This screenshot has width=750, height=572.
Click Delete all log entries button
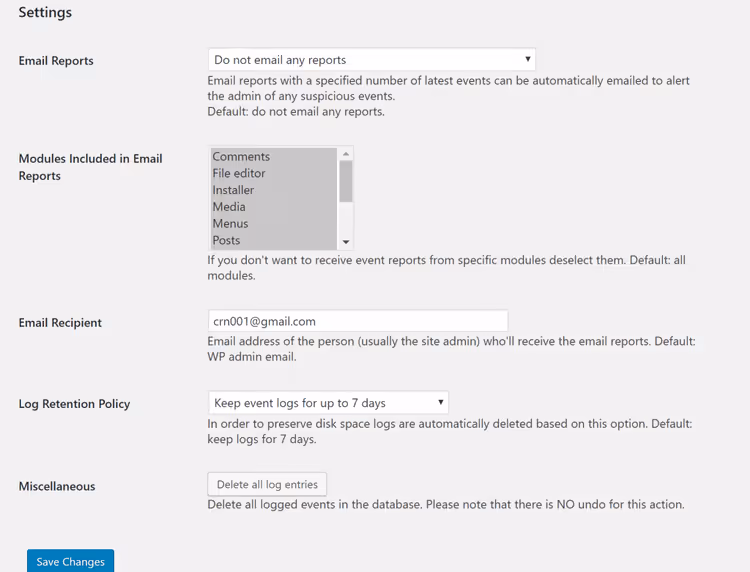[x=267, y=484]
